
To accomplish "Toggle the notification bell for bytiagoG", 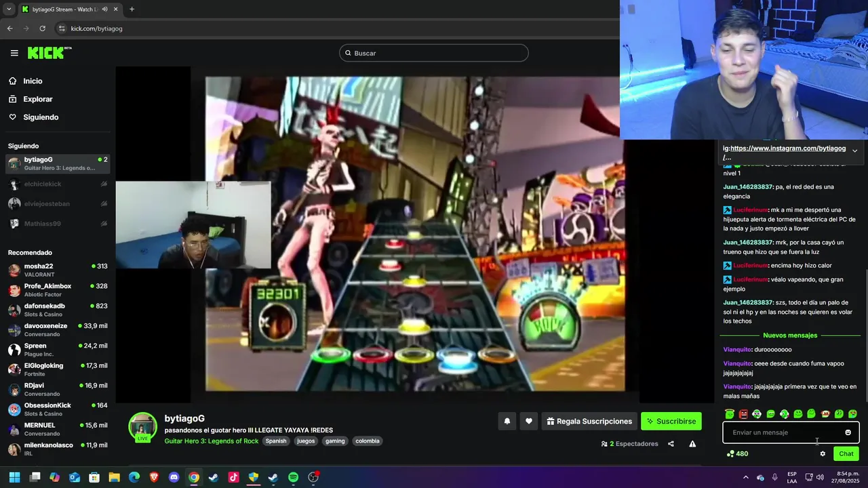I will tap(507, 422).
